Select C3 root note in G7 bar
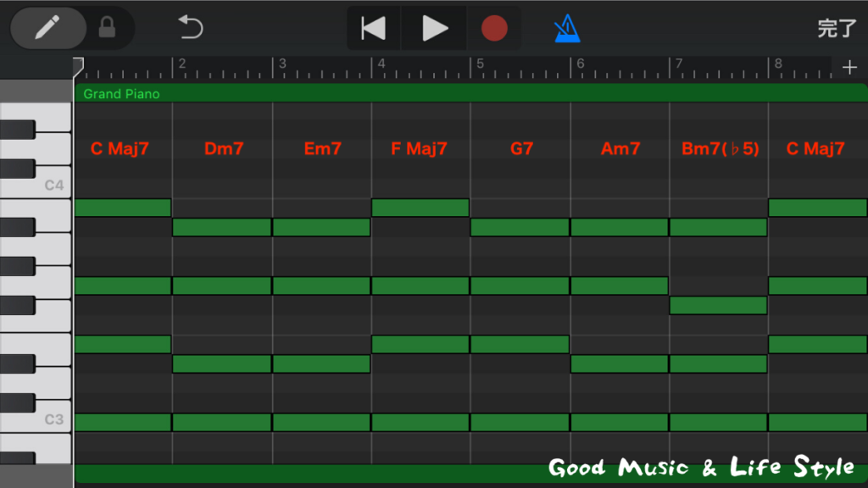Screen dimensions: 868x488 520,423
